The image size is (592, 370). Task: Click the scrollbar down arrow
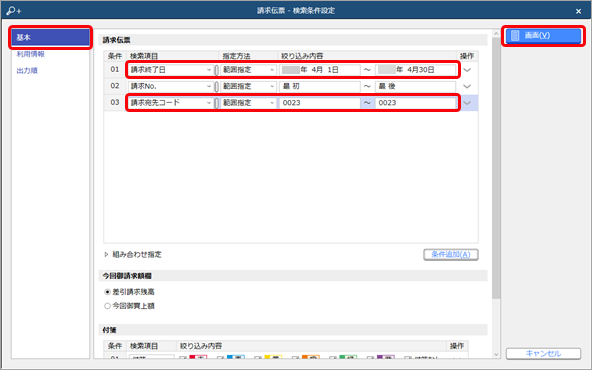point(496,355)
